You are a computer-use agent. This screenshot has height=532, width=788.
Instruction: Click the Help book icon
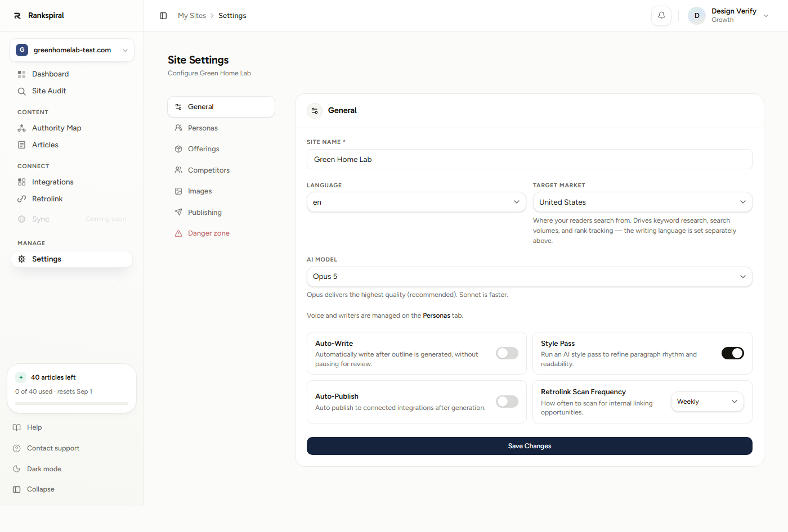pos(17,427)
